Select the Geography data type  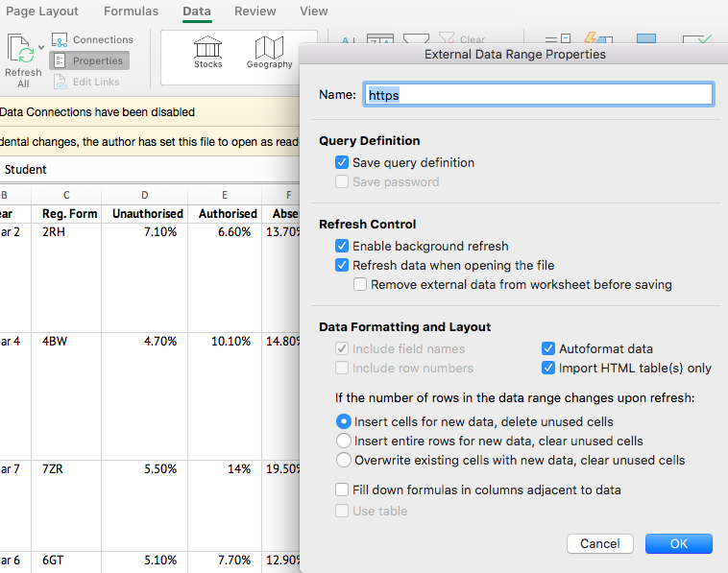269,52
